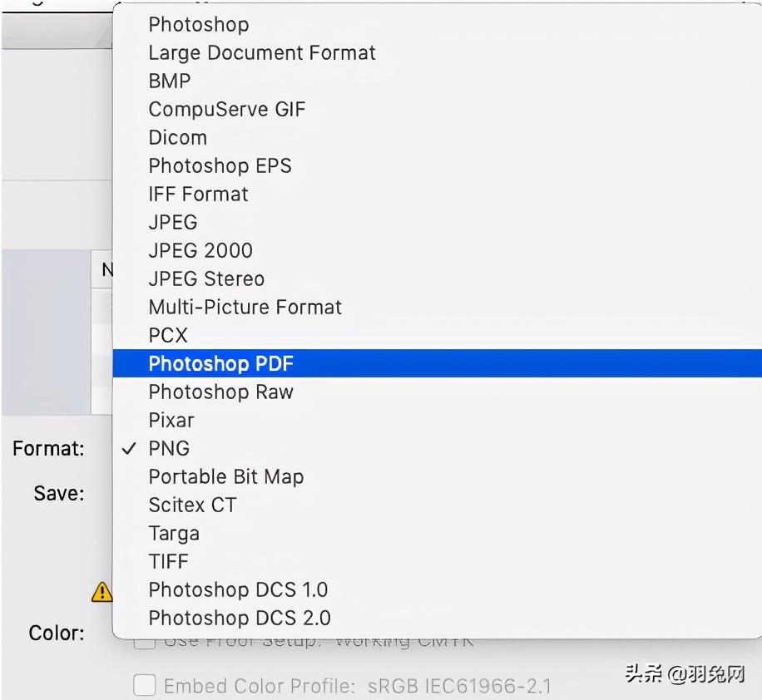The image size is (762, 700).
Task: Choose the Dicom format option
Action: coord(177,137)
